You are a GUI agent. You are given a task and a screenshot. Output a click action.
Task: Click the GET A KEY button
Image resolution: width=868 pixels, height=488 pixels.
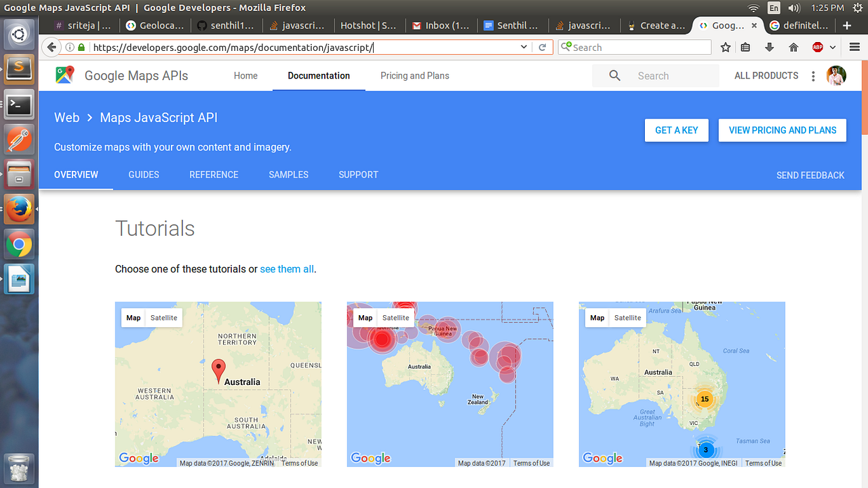[x=677, y=130]
